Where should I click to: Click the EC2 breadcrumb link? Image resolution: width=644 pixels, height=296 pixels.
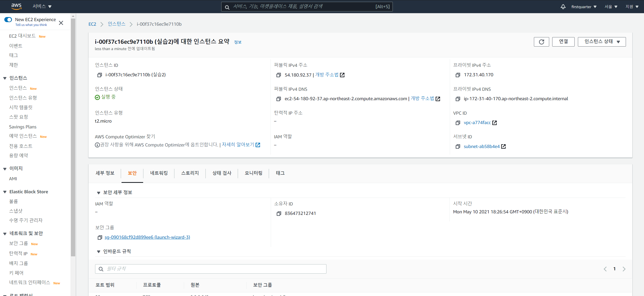[92, 24]
